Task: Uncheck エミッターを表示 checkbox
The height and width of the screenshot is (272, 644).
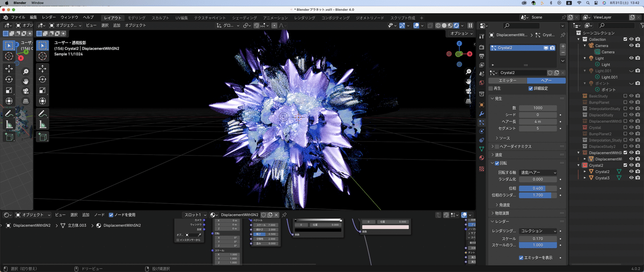Action: coord(521,257)
